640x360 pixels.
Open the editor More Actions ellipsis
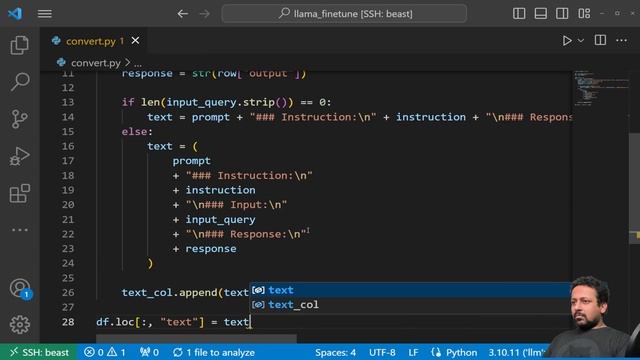pos(621,40)
